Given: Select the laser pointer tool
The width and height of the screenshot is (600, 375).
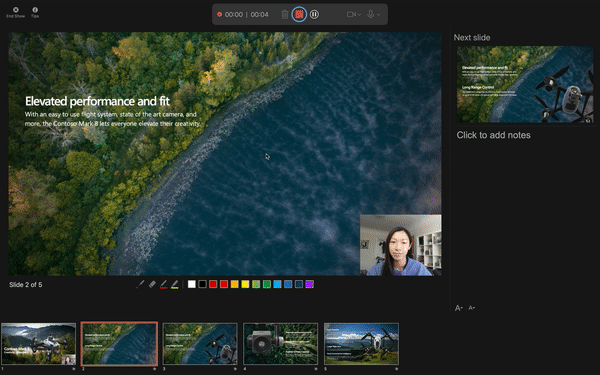Looking at the screenshot, I should [x=140, y=284].
